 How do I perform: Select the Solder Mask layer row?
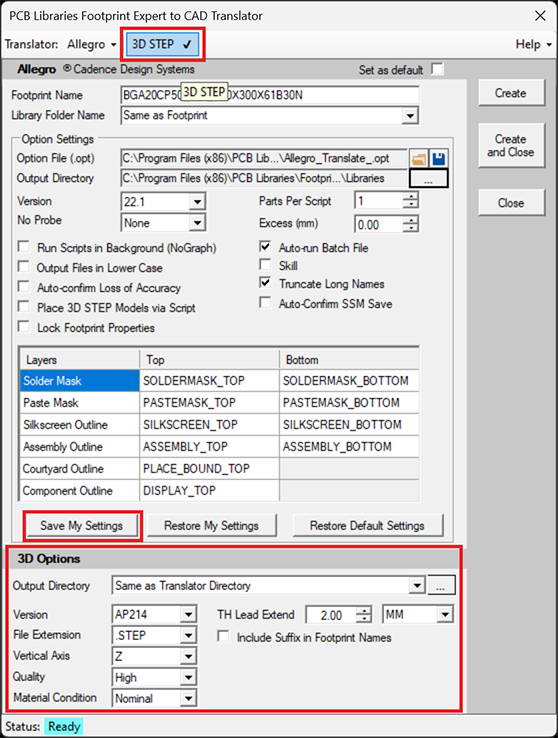[80, 381]
